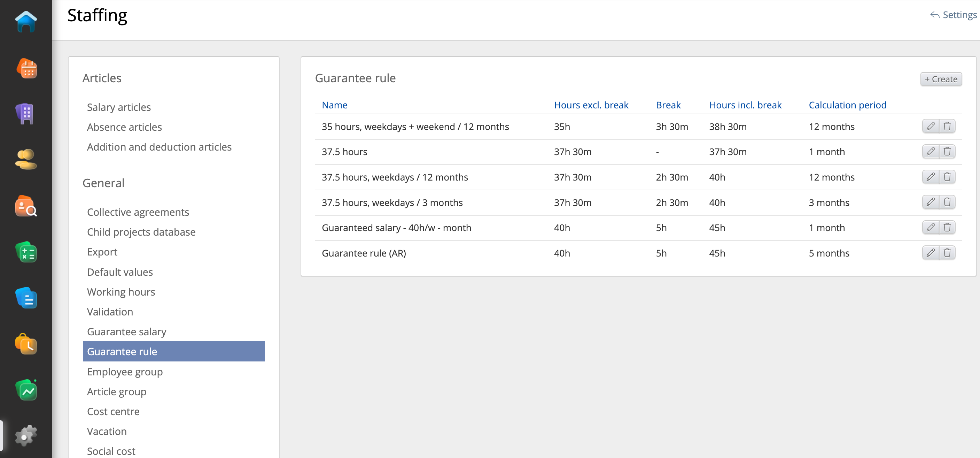980x458 pixels.
Task: Sort by Name column header
Action: coord(334,105)
